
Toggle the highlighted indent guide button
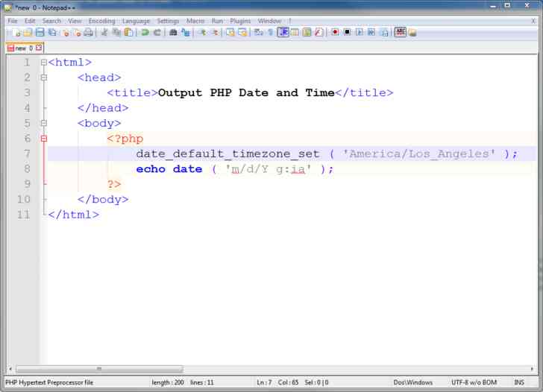283,32
